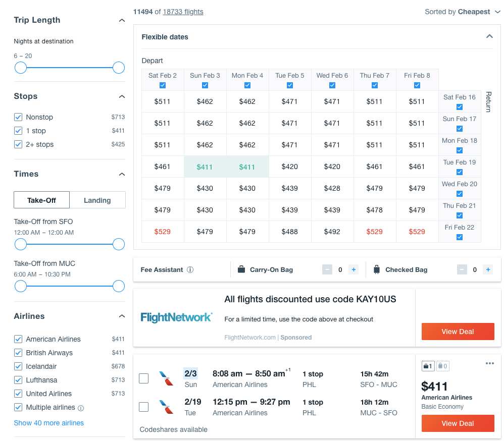This screenshot has width=504, height=441.
Task: Open the 18733 flights link
Action: pos(183,12)
